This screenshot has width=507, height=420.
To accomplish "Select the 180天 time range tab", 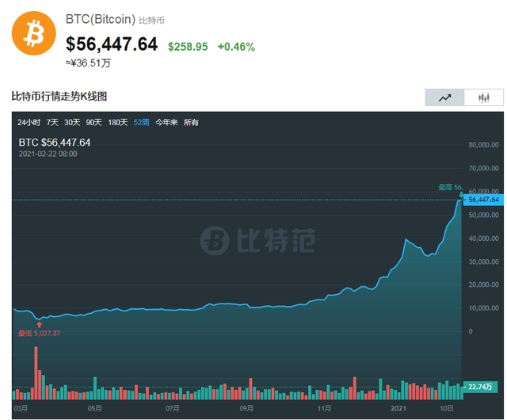I will [x=118, y=123].
